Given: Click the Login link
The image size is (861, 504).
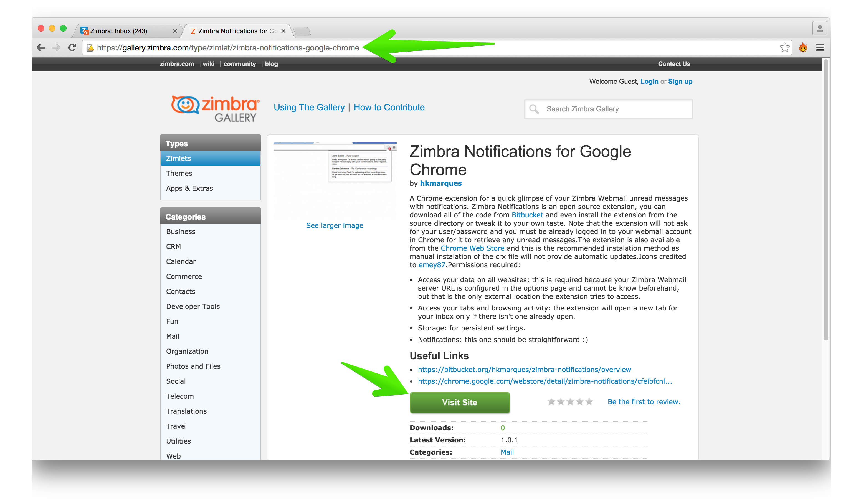Looking at the screenshot, I should click(x=649, y=81).
